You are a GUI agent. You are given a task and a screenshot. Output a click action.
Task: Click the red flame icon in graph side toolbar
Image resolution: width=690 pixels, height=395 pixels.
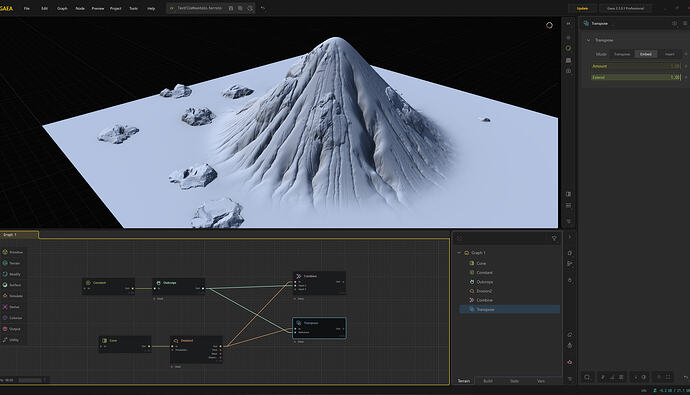coord(570,362)
